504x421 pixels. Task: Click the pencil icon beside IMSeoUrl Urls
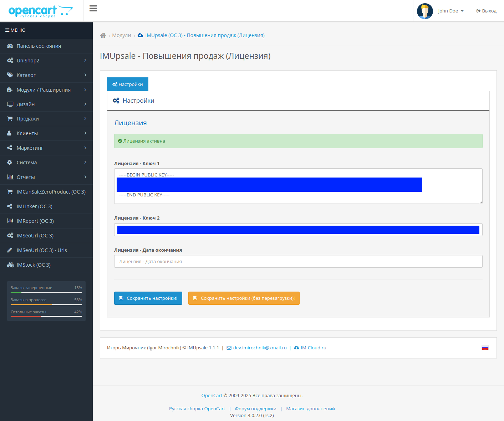(x=10, y=250)
